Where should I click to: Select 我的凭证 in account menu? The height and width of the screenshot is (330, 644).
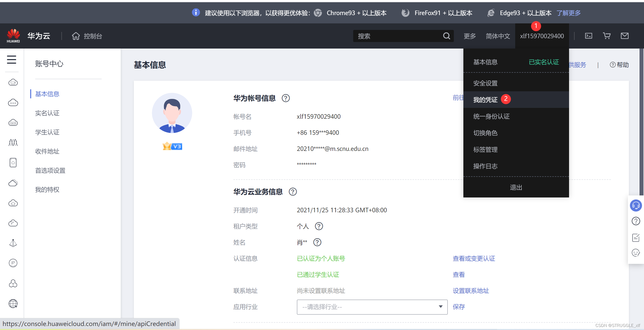[485, 100]
